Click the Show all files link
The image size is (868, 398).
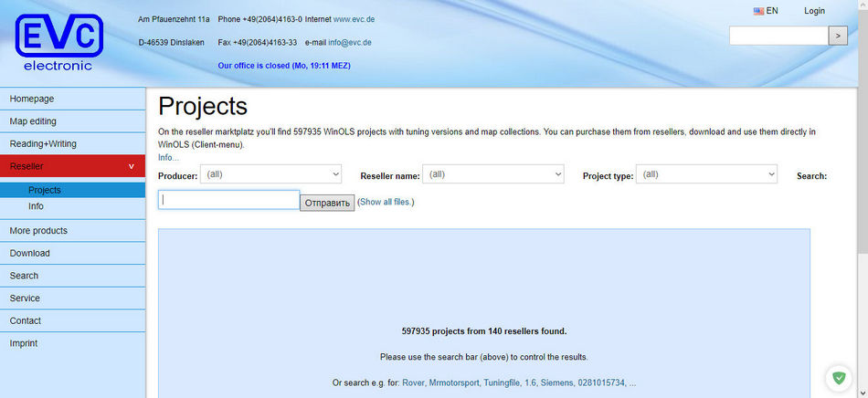[386, 202]
